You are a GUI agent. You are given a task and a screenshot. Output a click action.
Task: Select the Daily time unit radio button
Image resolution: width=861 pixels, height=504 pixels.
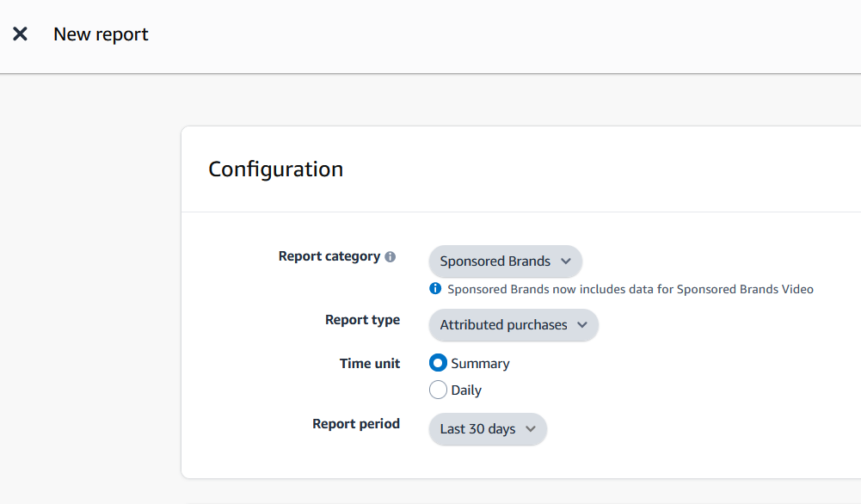click(x=438, y=390)
